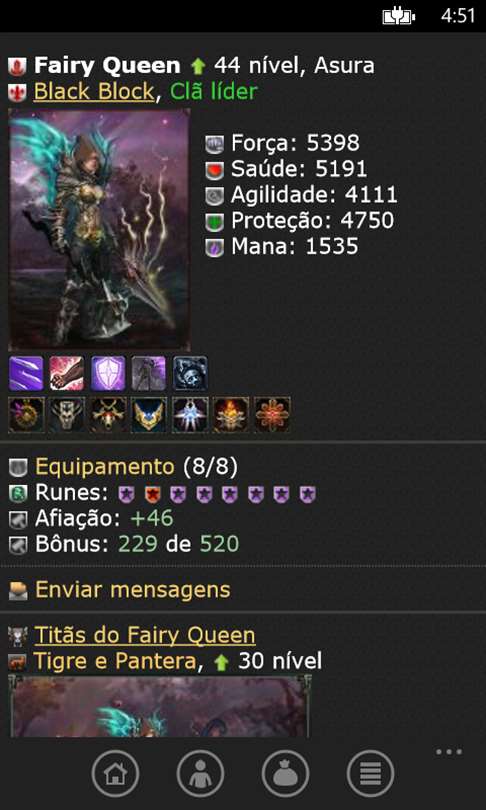Image resolution: width=486 pixels, height=810 pixels.
Task: Tap the purple claw slash skill icon
Action: click(26, 373)
